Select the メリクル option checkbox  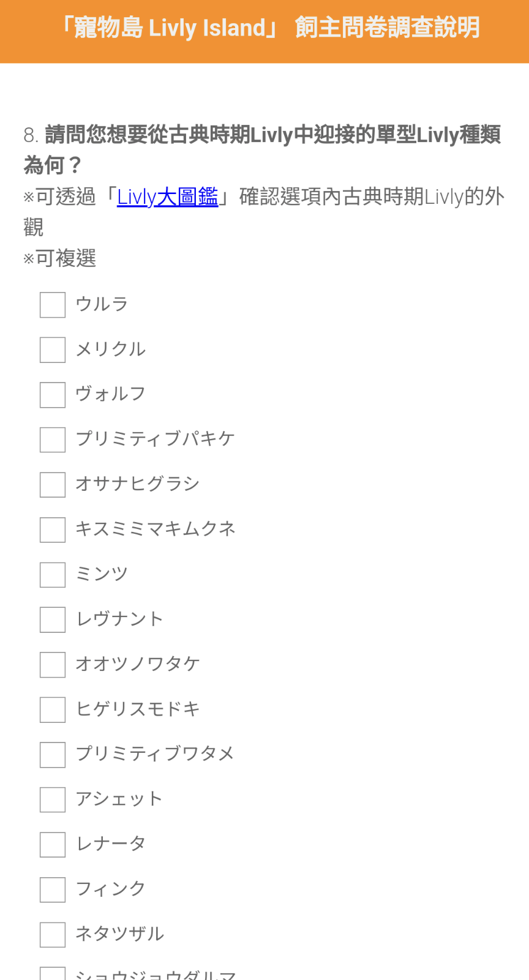point(53,350)
